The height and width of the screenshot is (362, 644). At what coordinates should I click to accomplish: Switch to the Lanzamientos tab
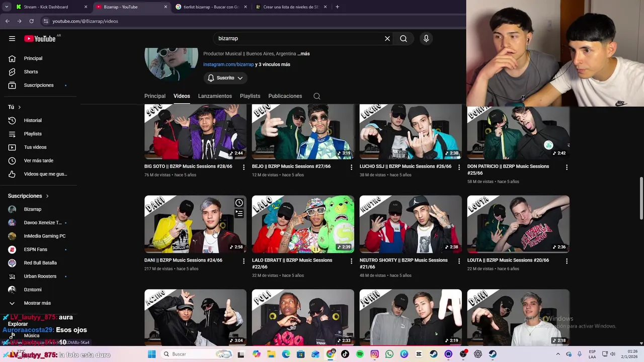(215, 96)
